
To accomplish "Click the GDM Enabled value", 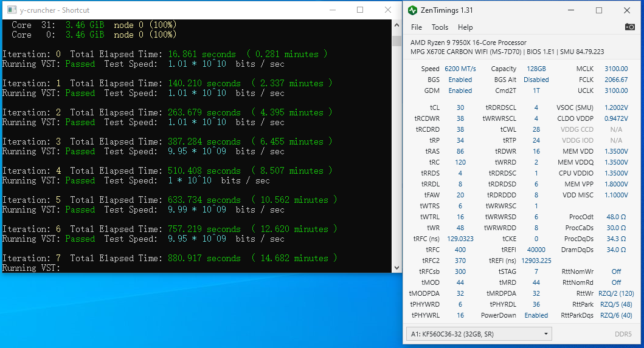I will point(460,90).
